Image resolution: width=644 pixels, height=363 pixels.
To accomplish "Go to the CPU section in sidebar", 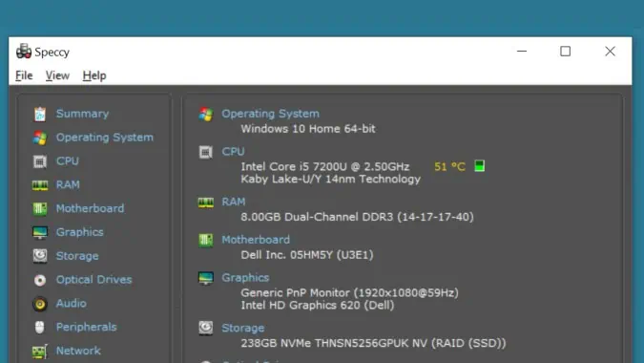I will click(x=68, y=161).
